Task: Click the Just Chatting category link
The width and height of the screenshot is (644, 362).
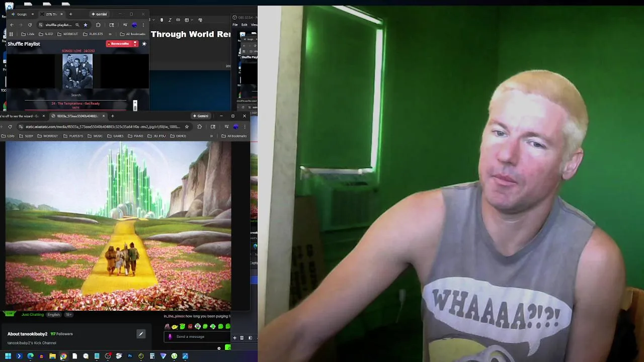Action: pyautogui.click(x=33, y=315)
